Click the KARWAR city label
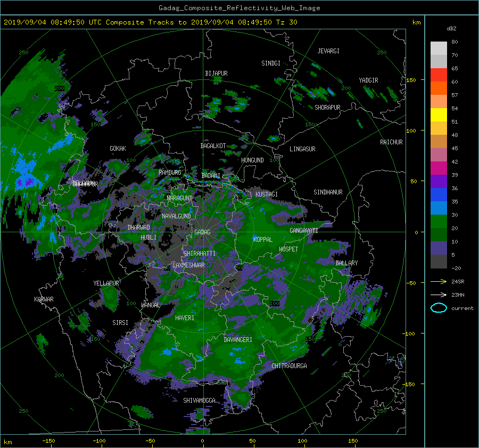 tap(44, 299)
